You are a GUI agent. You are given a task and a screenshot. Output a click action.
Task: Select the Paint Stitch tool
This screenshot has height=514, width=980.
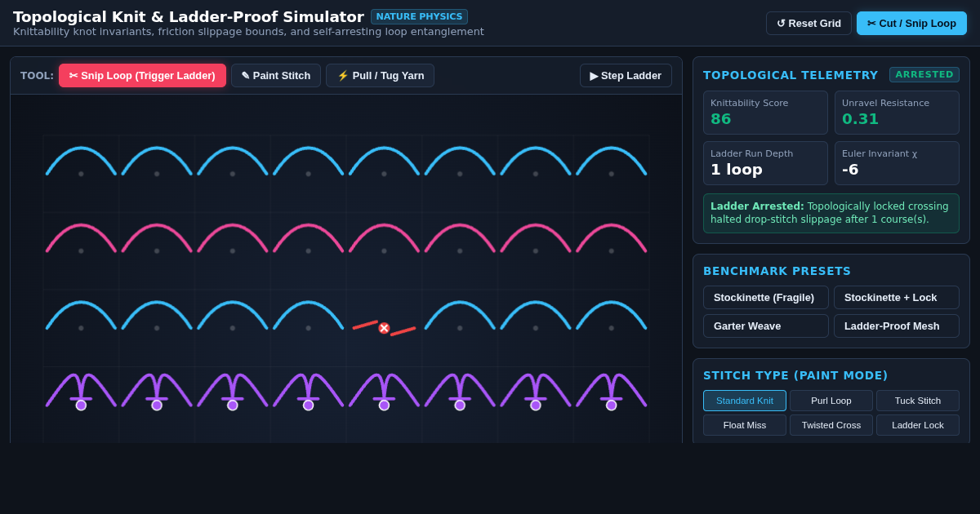click(276, 75)
